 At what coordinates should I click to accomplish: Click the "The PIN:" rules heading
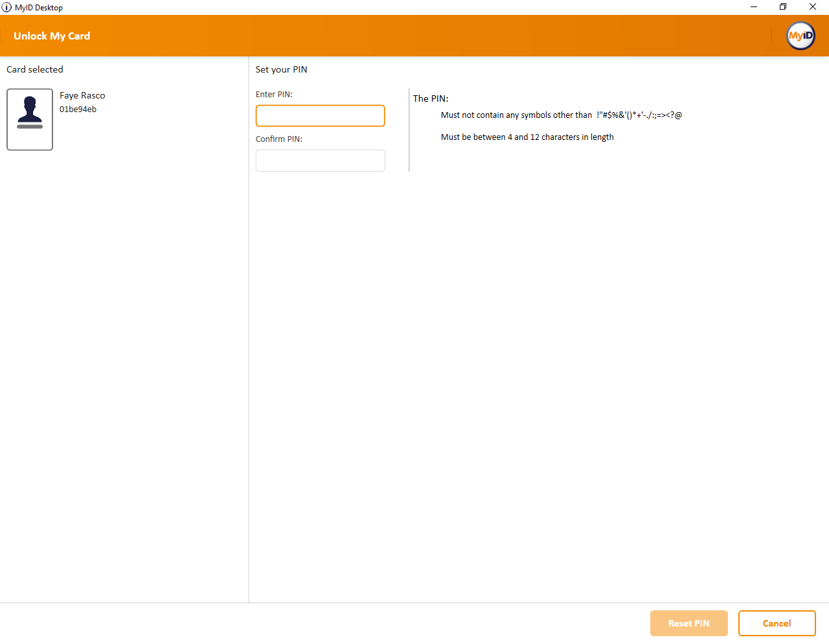coord(431,98)
